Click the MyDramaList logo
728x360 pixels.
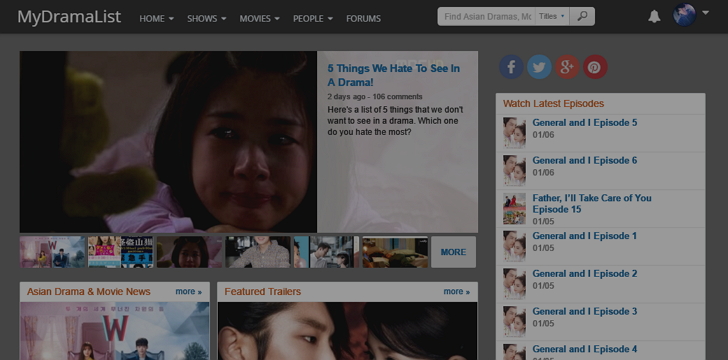69,17
